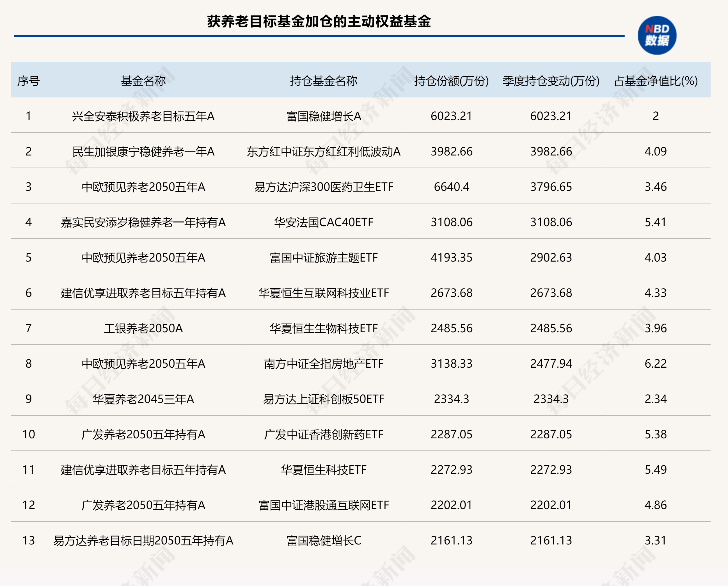Screen dimensions: 728x586
Task: Select 易方达上证科创板50ETF cell
Action: click(324, 399)
